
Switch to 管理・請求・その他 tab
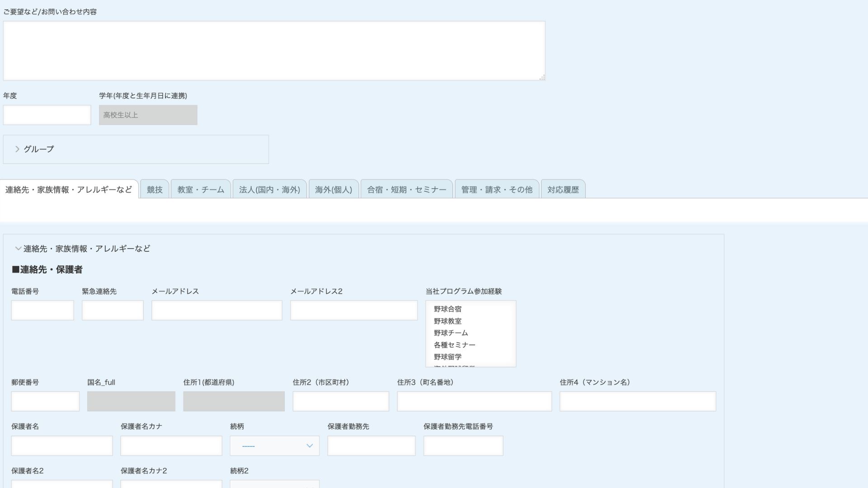[x=497, y=190]
